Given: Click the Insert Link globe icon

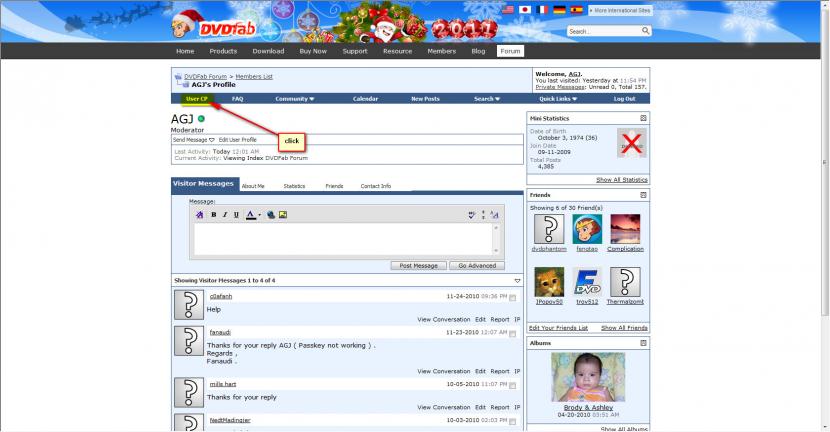Looking at the screenshot, I should [271, 215].
